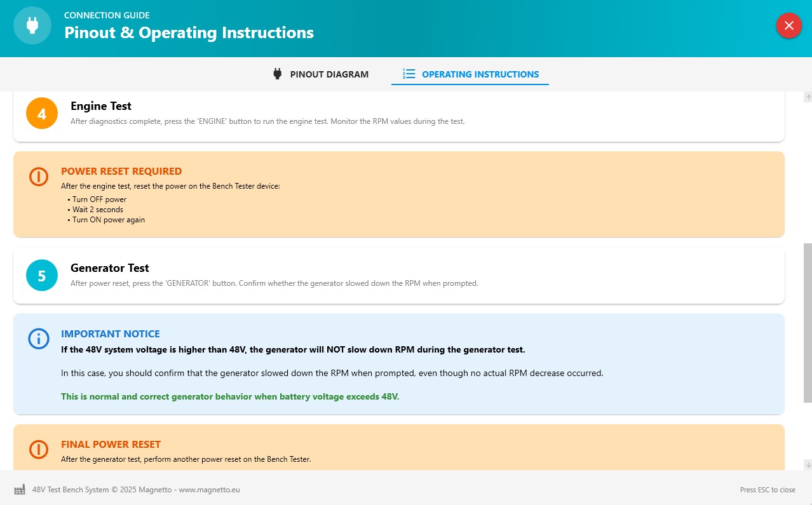Switch to the Pinout Diagram tab

321,74
